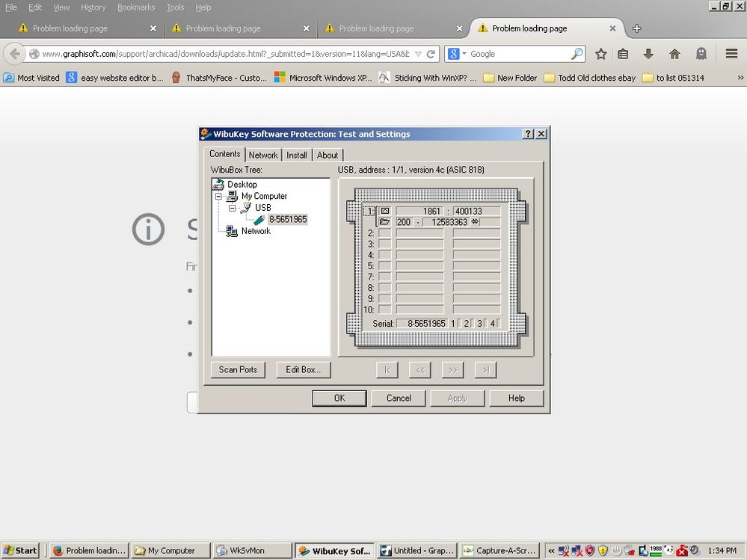Image resolution: width=747 pixels, height=560 pixels.
Task: Switch to the Install tab
Action: click(x=296, y=156)
